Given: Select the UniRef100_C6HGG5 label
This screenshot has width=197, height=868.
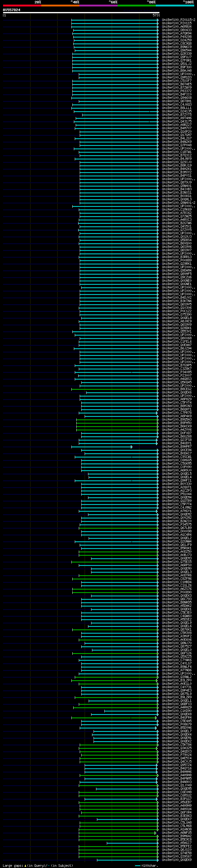Looking at the screenshot, I should coord(177,460).
